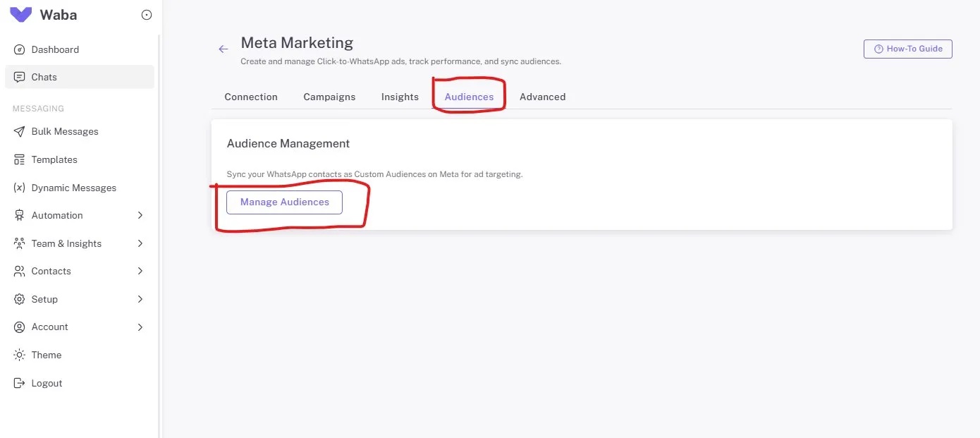
Task: Click the Waba logo icon
Action: tap(20, 15)
